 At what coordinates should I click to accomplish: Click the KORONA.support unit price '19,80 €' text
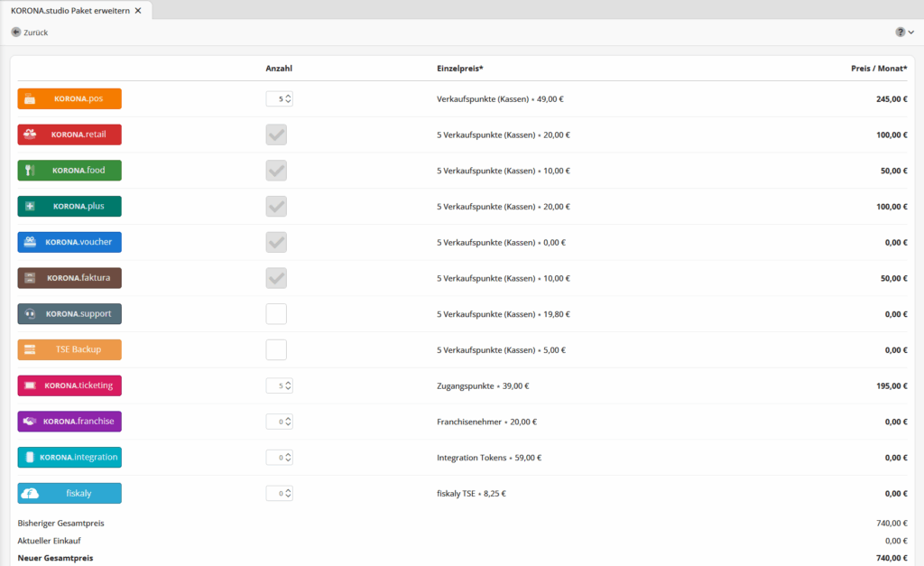557,314
